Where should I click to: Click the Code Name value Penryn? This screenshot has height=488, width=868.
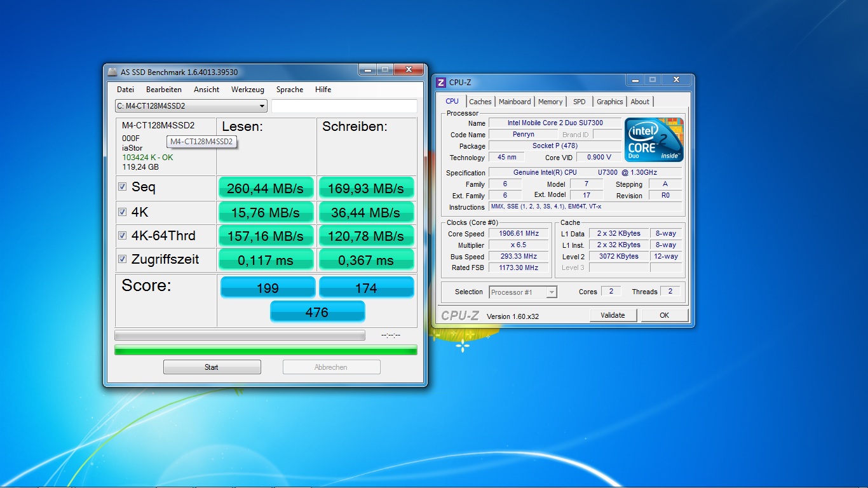[524, 135]
